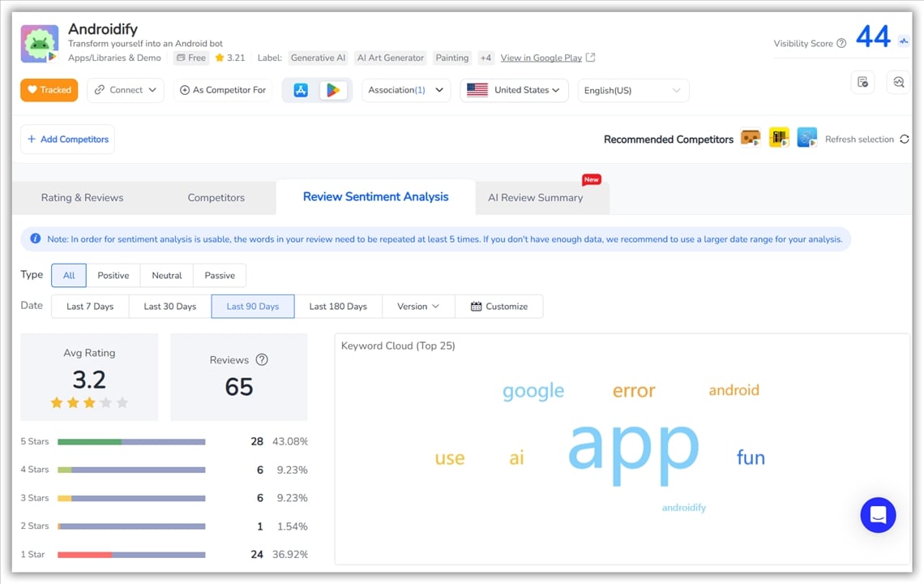
Task: Select the Positive type filter
Action: pyautogui.click(x=113, y=275)
